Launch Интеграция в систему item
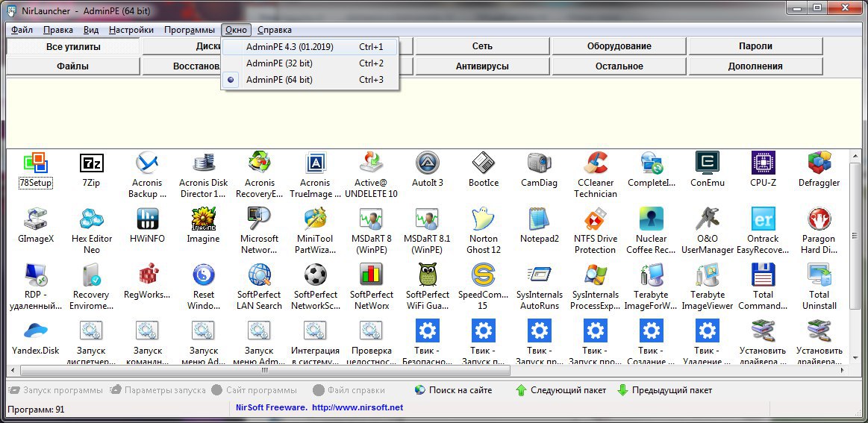 [x=316, y=331]
